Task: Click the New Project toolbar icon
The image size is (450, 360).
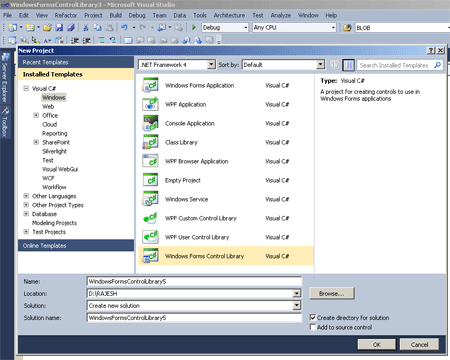Action: 12,27
